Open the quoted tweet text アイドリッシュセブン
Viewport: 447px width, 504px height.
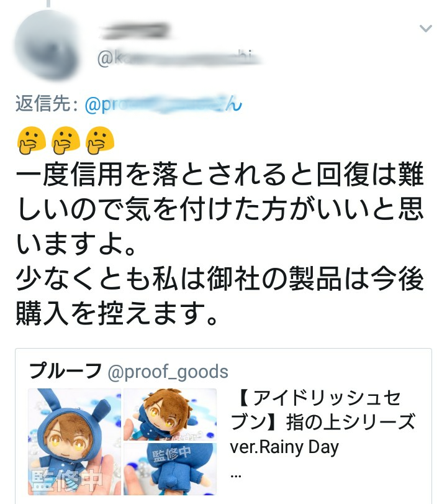(x=323, y=410)
